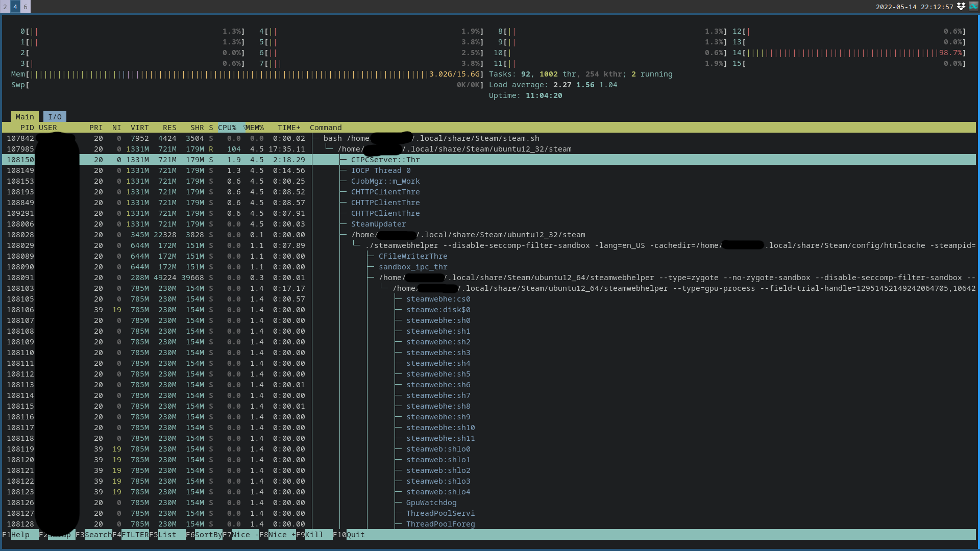Sort by the RES column header
This screenshot has width=980, height=551.
tap(169, 128)
